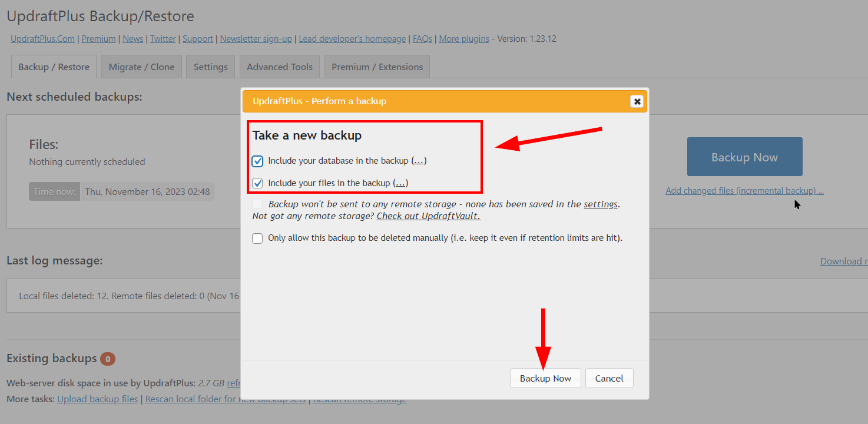Screen dimensions: 868x424
Task: Select the current time Thu, November 16, 2023 02:48
Action: click(147, 192)
